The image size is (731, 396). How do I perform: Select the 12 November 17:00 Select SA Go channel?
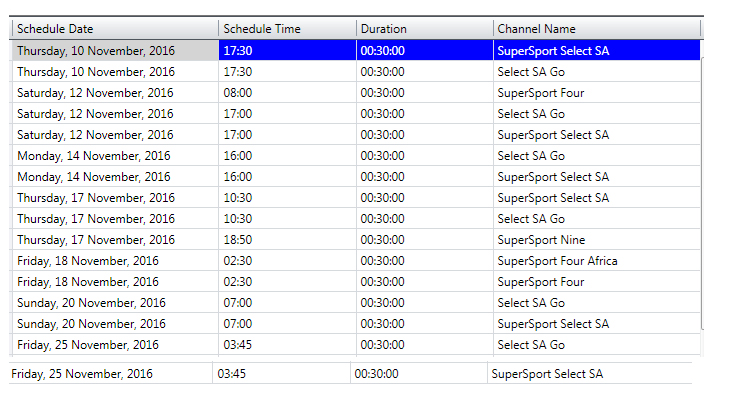click(x=597, y=114)
